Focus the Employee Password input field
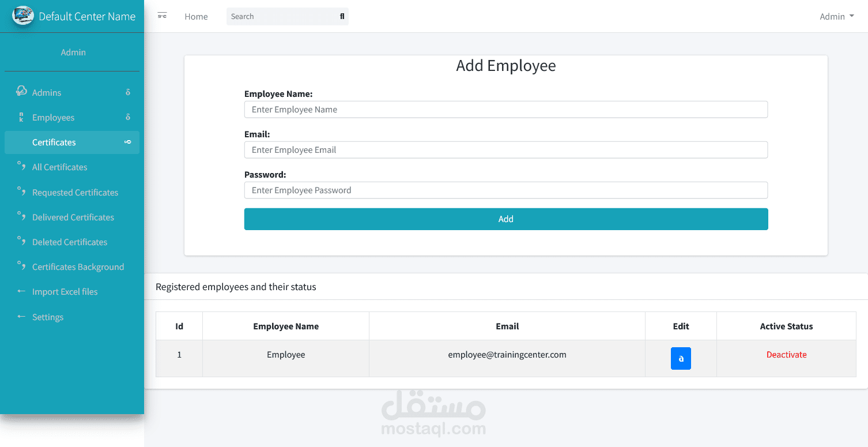 click(x=506, y=190)
